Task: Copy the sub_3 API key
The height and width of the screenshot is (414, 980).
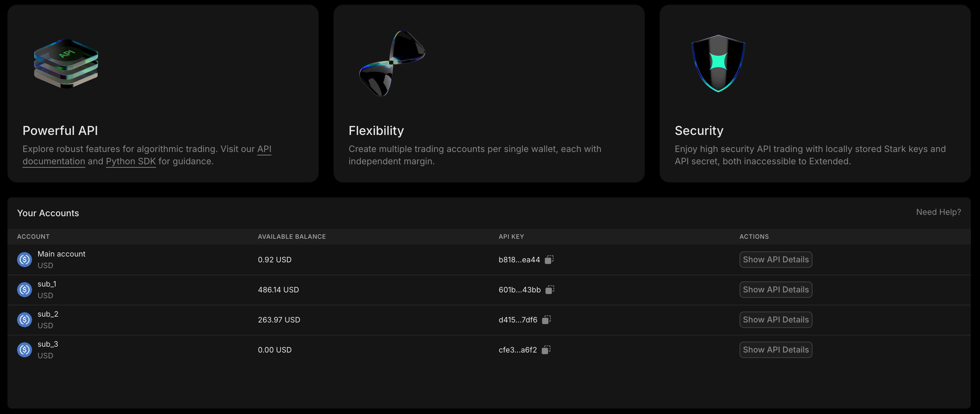Action: (546, 350)
